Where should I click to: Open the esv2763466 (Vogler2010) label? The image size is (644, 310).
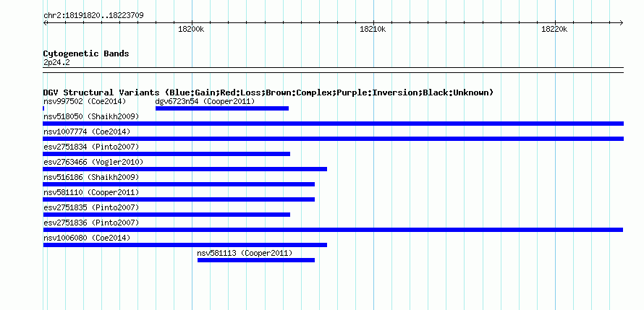[93, 162]
